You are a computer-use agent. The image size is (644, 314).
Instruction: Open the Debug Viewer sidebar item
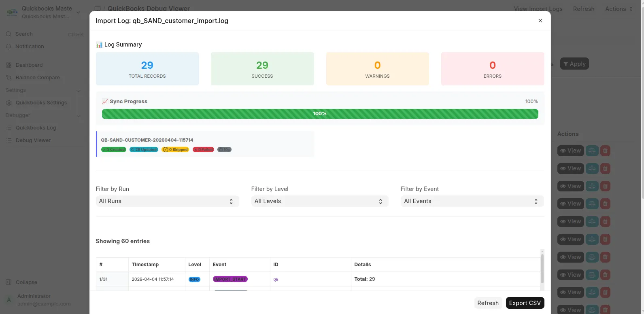(x=33, y=140)
